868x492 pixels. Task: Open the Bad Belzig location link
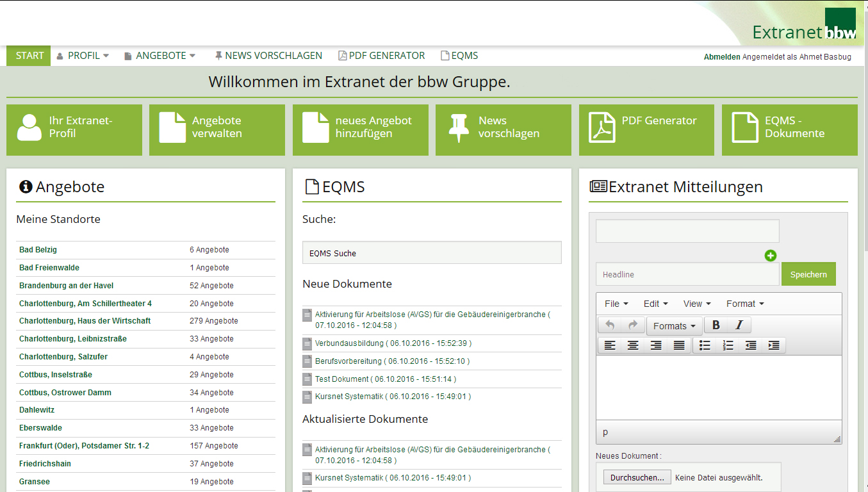point(38,250)
